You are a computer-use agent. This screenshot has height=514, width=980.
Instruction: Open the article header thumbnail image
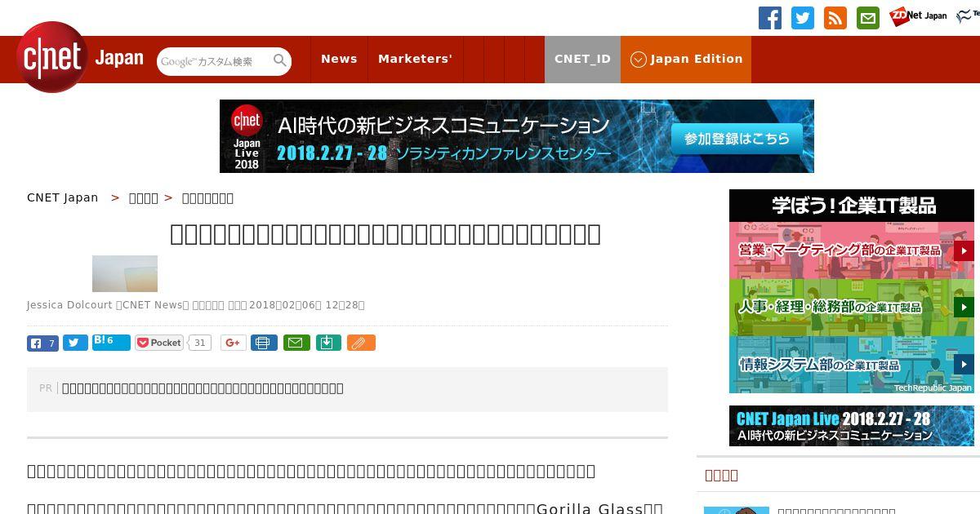coord(125,273)
